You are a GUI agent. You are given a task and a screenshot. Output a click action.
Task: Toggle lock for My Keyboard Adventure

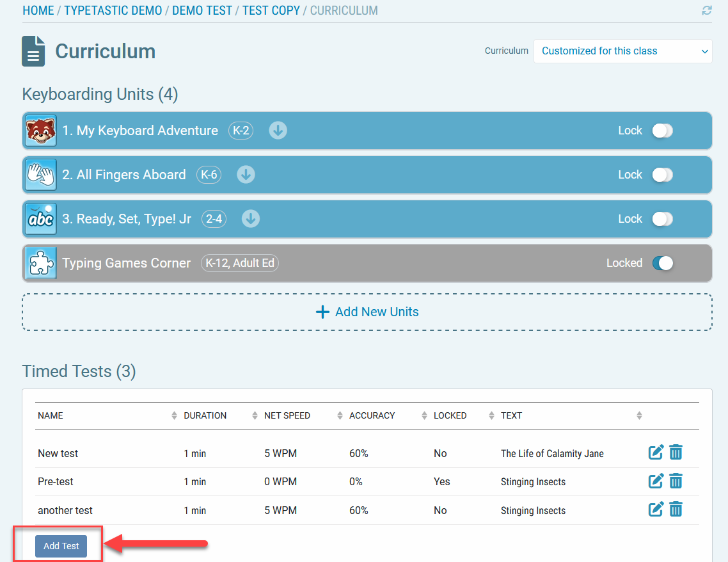[x=662, y=131]
